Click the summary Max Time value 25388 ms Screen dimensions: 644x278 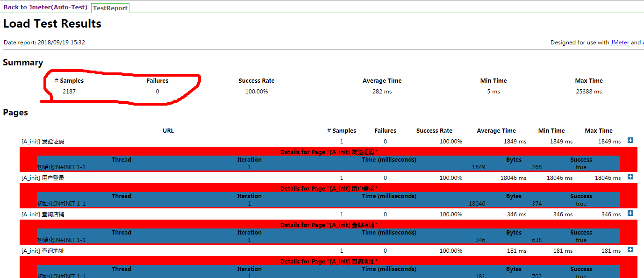589,92
